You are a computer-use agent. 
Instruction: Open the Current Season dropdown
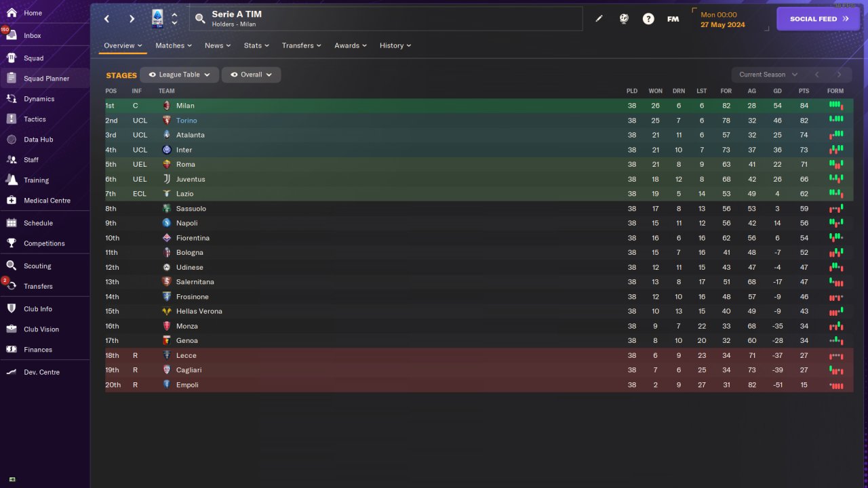[768, 75]
